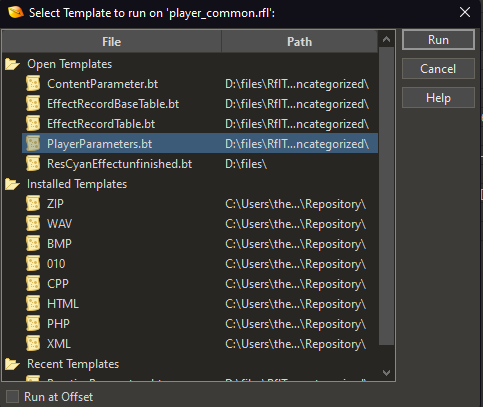Sort by the File column header
The width and height of the screenshot is (483, 407).
pos(112,42)
